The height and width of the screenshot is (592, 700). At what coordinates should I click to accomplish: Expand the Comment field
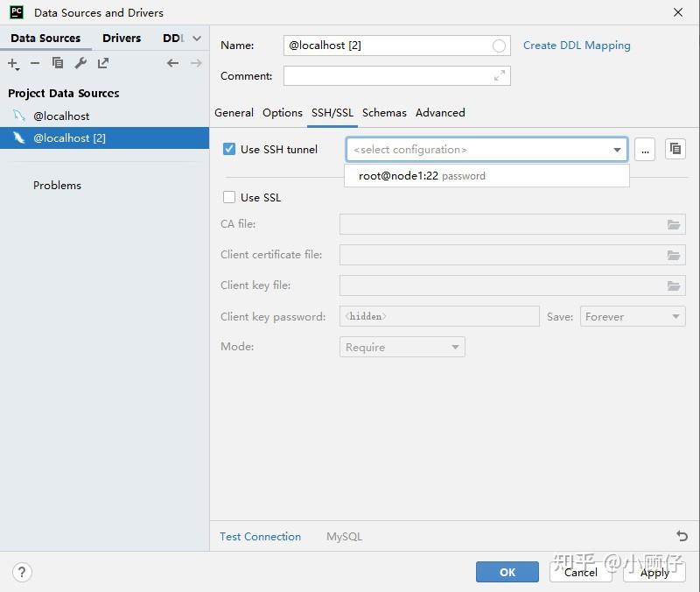[x=499, y=75]
